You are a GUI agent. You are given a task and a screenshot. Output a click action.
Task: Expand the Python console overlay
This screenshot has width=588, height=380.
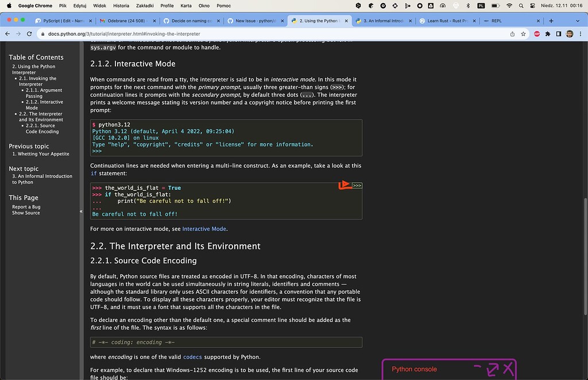[x=493, y=370]
